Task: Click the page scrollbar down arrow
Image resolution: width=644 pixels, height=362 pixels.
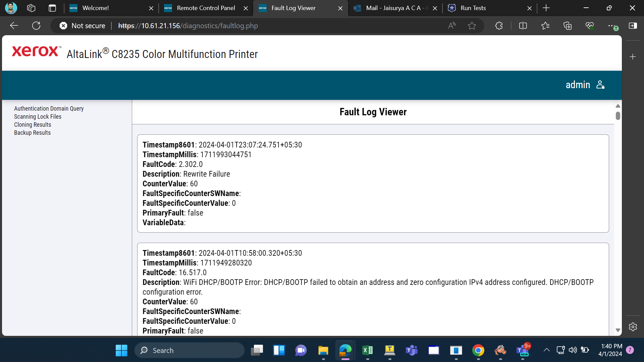Action: (618, 330)
